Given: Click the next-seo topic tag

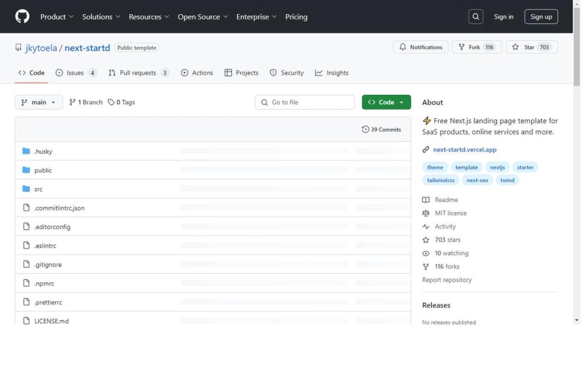Looking at the screenshot, I should pyautogui.click(x=477, y=180).
